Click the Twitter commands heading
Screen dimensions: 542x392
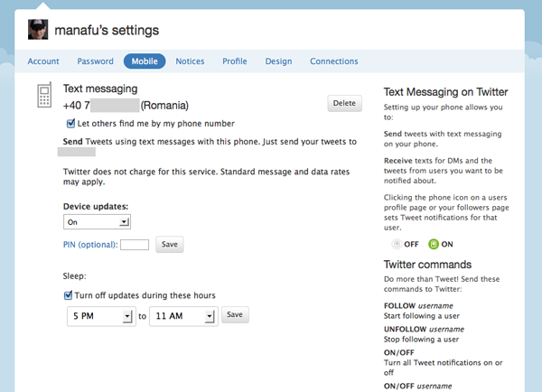pos(427,265)
